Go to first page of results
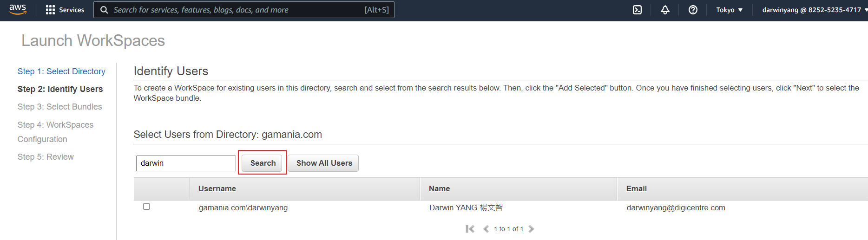Image resolution: width=868 pixels, height=240 pixels. (470, 229)
